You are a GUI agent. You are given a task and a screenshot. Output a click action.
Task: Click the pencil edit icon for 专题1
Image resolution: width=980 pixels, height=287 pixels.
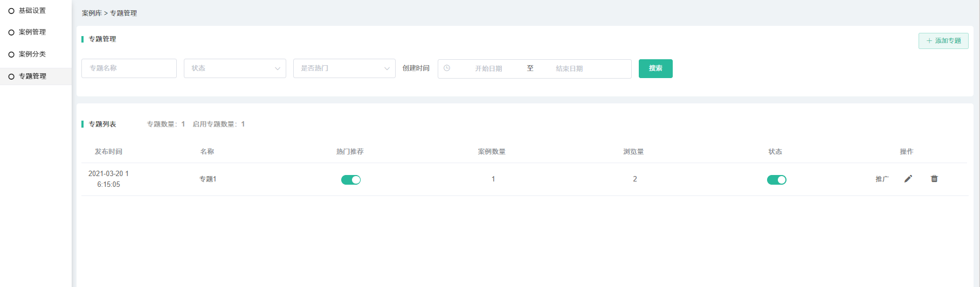coord(908,179)
